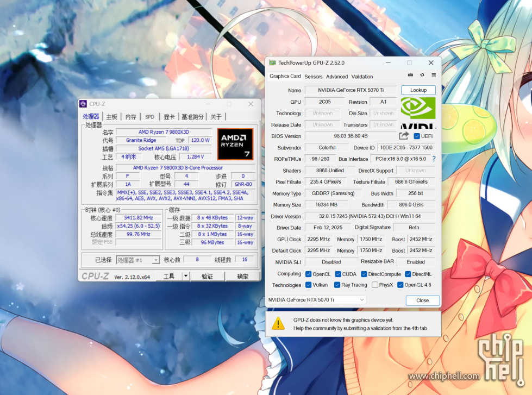Select the 主板 tab in CPU-Z
Viewport: 532px width, 395px height.
(x=111, y=117)
